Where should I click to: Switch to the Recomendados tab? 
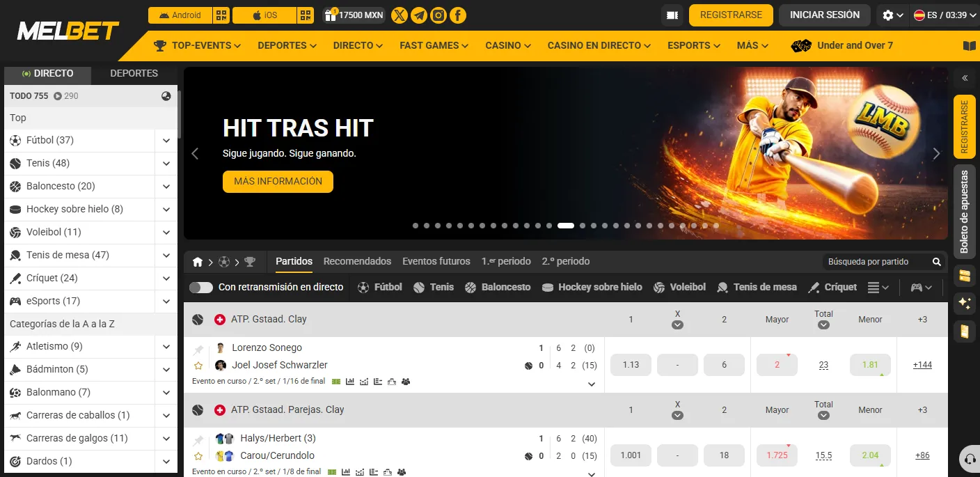(x=357, y=261)
